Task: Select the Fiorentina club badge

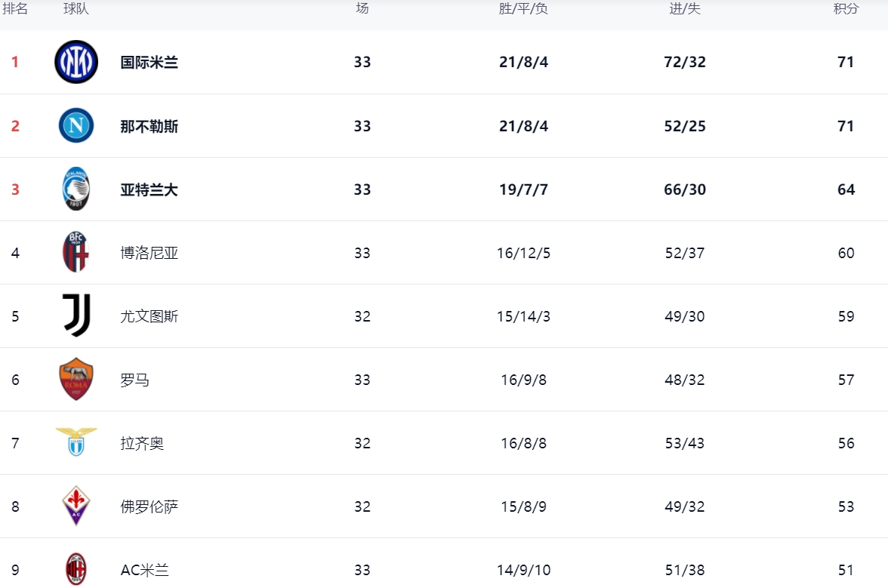Action: pyautogui.click(x=76, y=506)
